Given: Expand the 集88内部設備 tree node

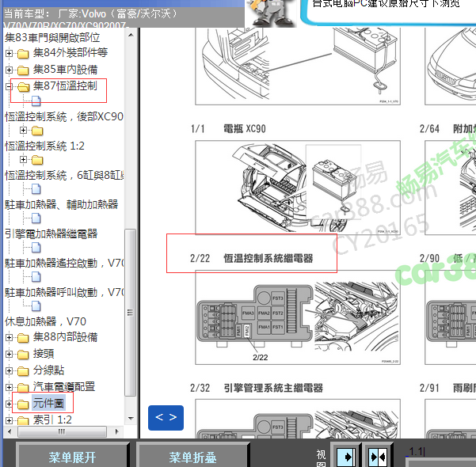Looking at the screenshot, I should tap(9, 337).
